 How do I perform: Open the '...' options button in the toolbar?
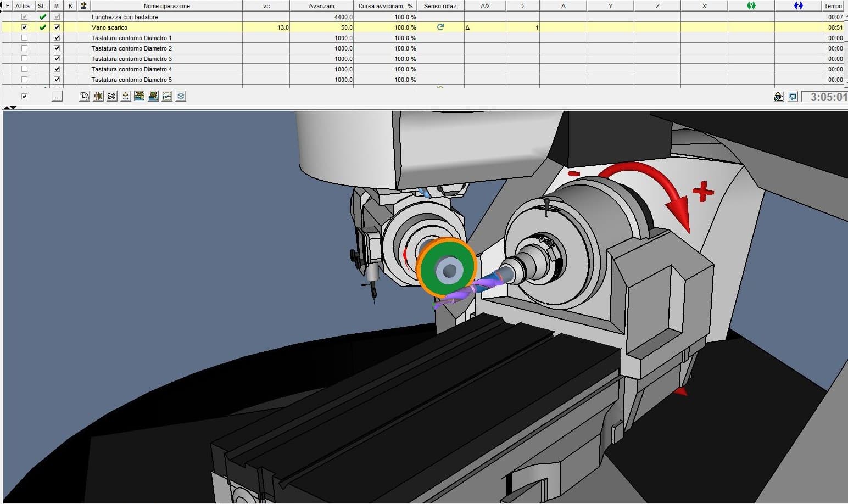click(57, 96)
